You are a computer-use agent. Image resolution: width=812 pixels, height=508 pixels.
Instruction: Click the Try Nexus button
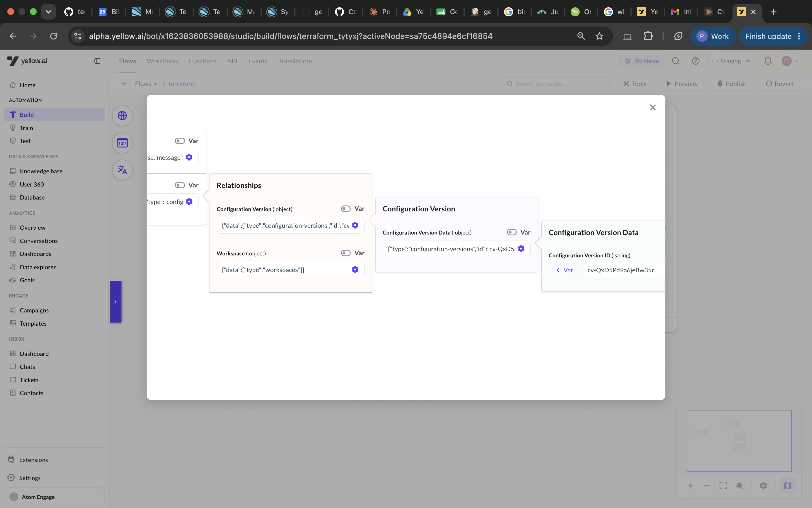click(641, 61)
